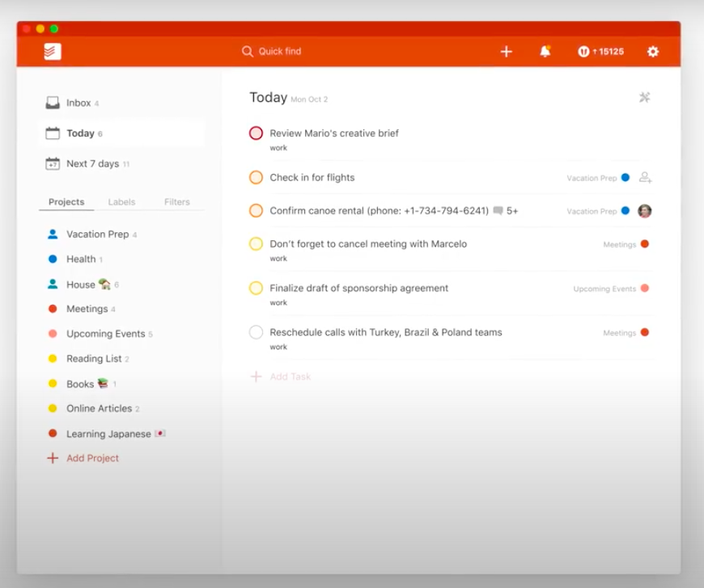Click assign person icon on flights task
Screen dimensions: 704x588
coord(645,177)
